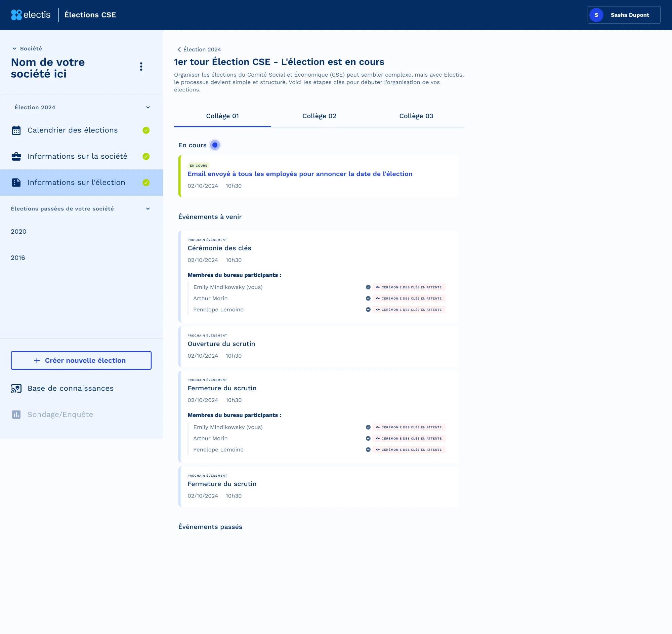672x634 pixels.
Task: Click green check beside Calendrier des élections
Action: pos(146,130)
